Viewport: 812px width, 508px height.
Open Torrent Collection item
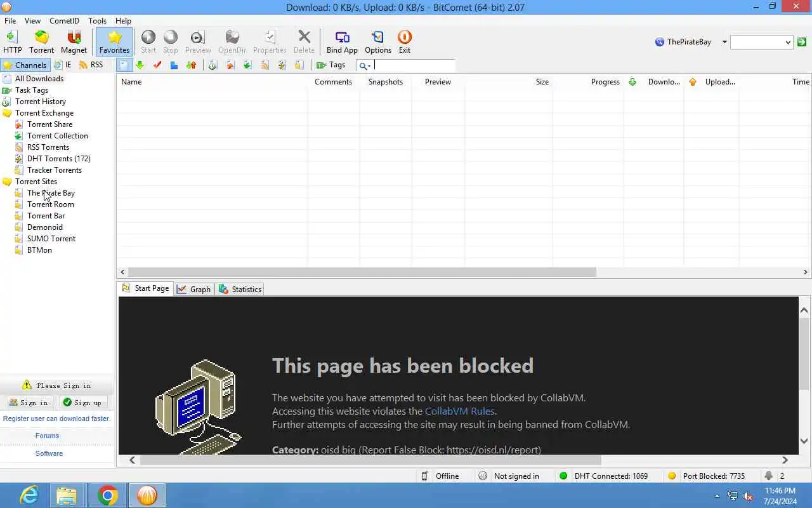coord(58,136)
